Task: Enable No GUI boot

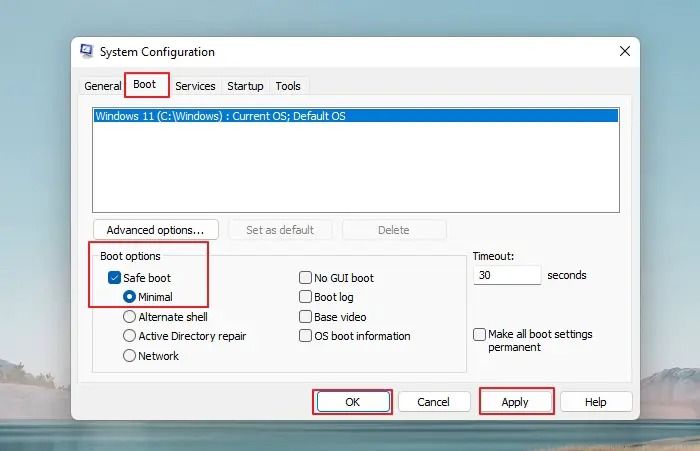Action: point(306,278)
